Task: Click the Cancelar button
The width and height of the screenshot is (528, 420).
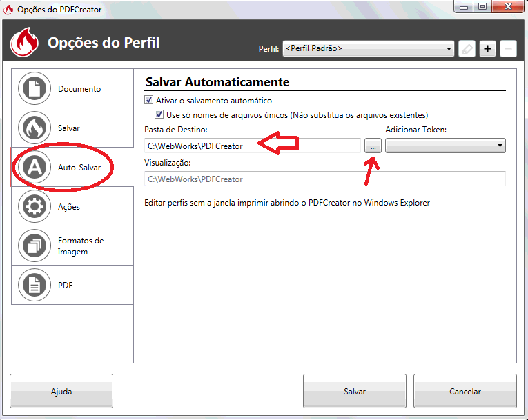Action: point(465,391)
